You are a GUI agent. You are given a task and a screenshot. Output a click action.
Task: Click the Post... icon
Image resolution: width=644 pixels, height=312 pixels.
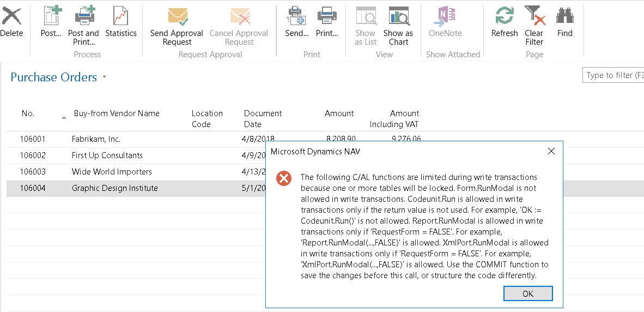(x=52, y=16)
